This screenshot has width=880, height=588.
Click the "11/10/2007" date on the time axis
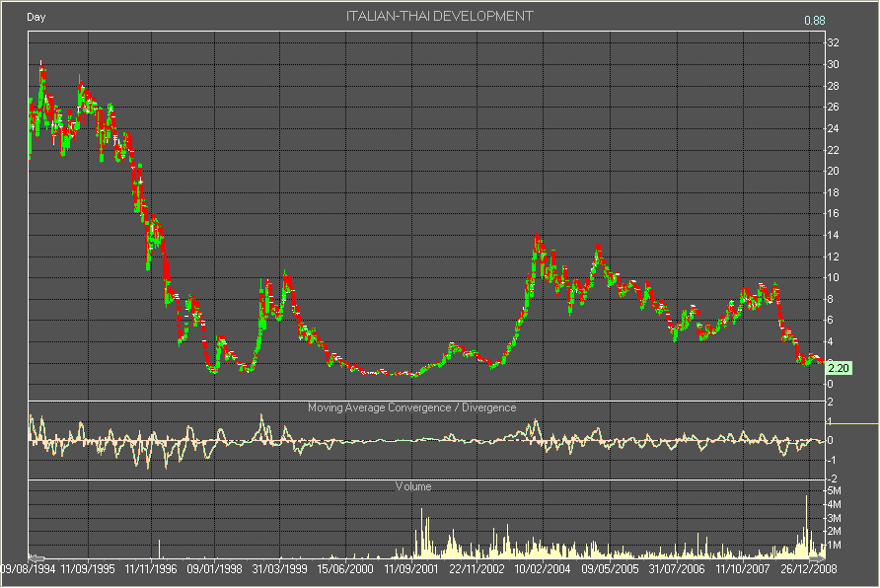[743, 569]
